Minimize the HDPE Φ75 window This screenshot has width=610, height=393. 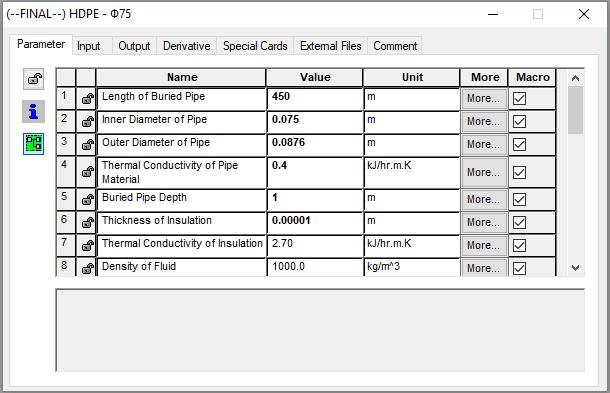(493, 14)
